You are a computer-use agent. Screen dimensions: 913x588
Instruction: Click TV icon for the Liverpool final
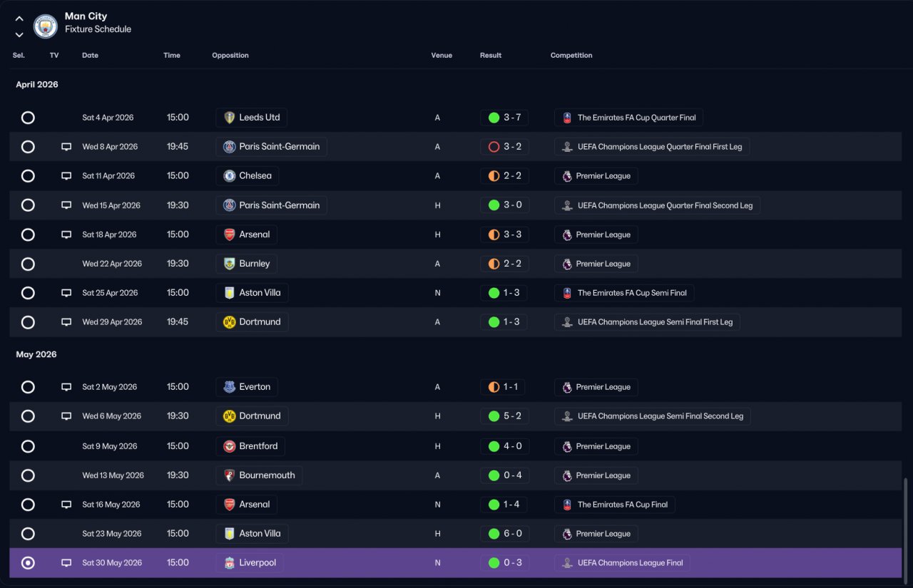pyautogui.click(x=66, y=563)
